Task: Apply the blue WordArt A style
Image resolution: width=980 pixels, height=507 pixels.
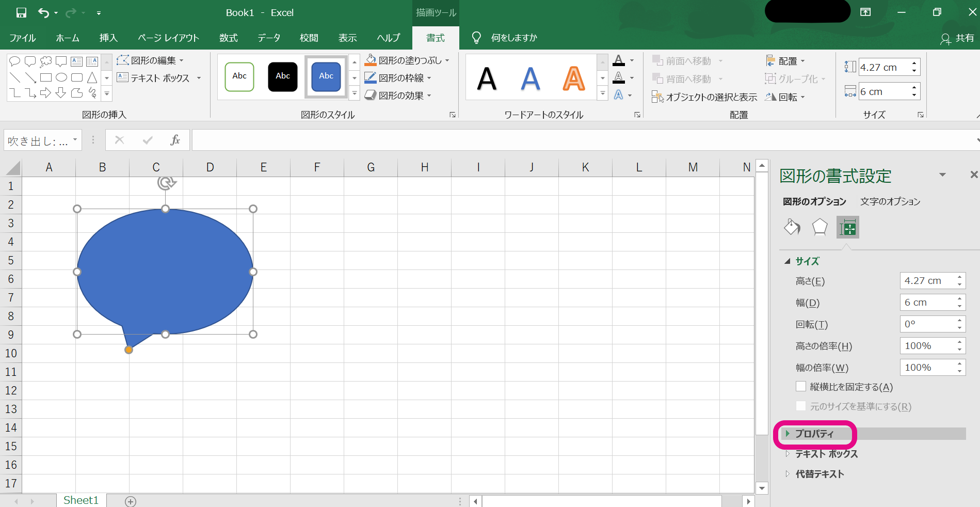Action: (x=531, y=78)
